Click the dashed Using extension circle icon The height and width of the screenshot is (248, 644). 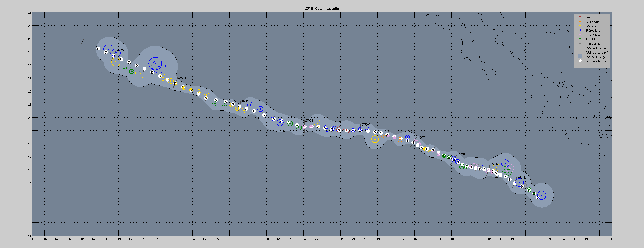coord(580,52)
